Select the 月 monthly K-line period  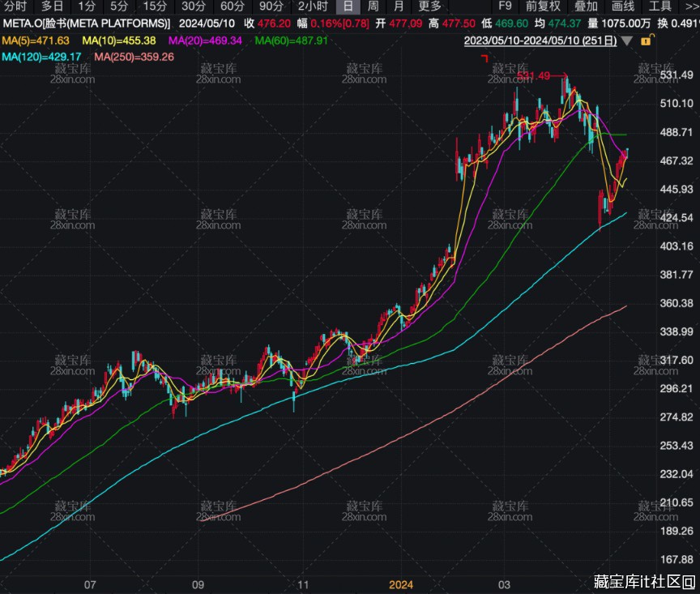point(398,6)
